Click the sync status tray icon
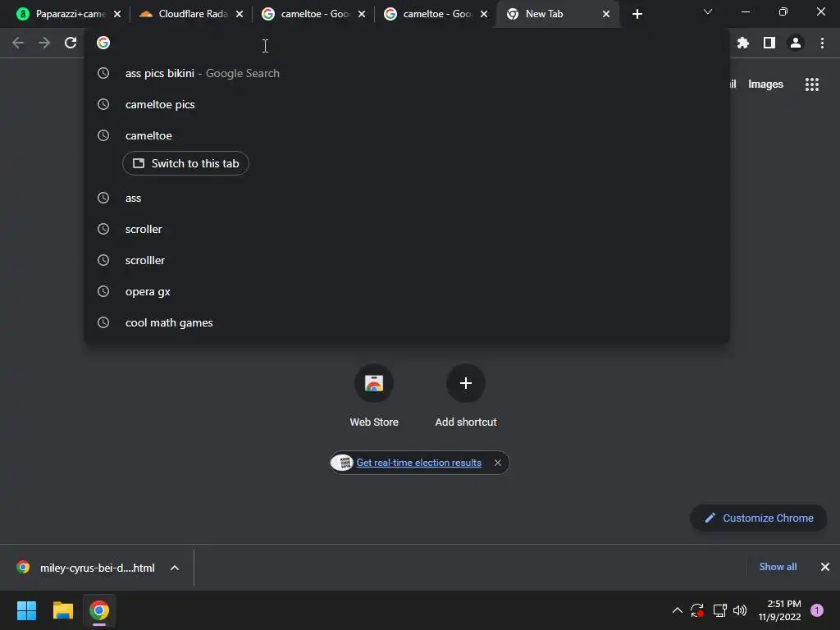Screen dimensions: 840x630 click(697, 610)
